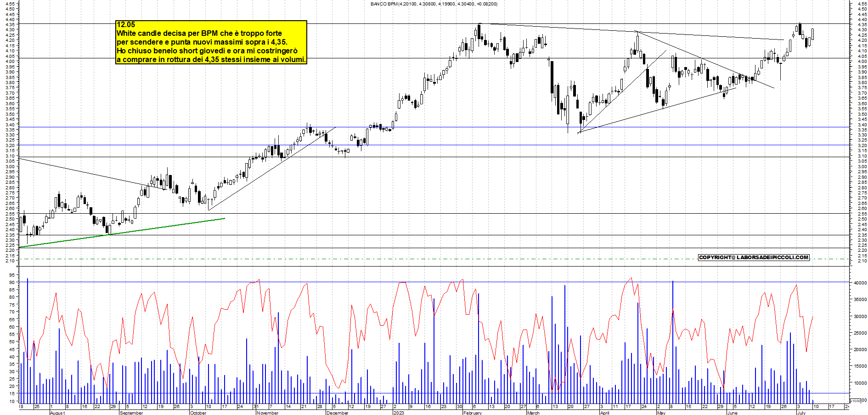Image resolution: width=868 pixels, height=415 pixels.
Task: Click the July month label
Action: [x=801, y=413]
